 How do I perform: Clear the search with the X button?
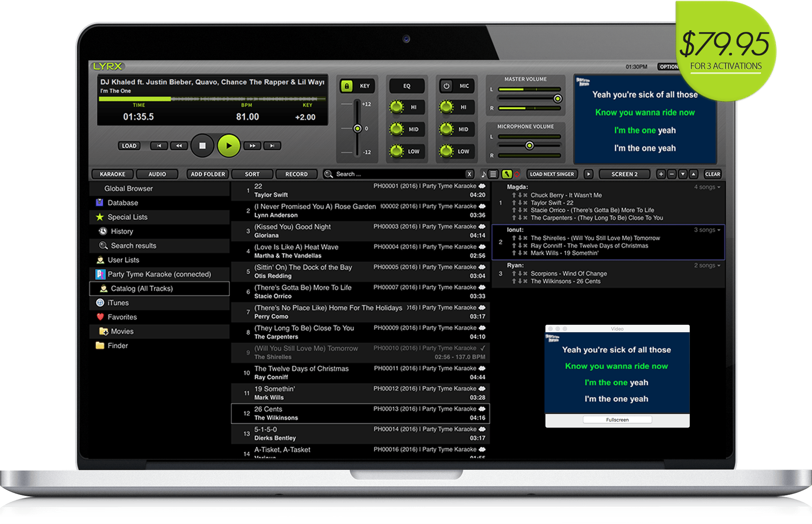click(469, 174)
